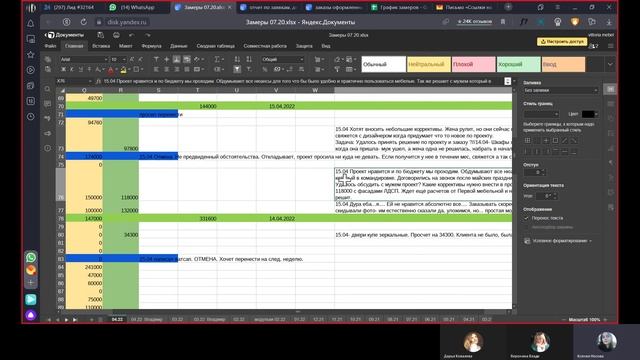Click the cell name box

click(73, 81)
